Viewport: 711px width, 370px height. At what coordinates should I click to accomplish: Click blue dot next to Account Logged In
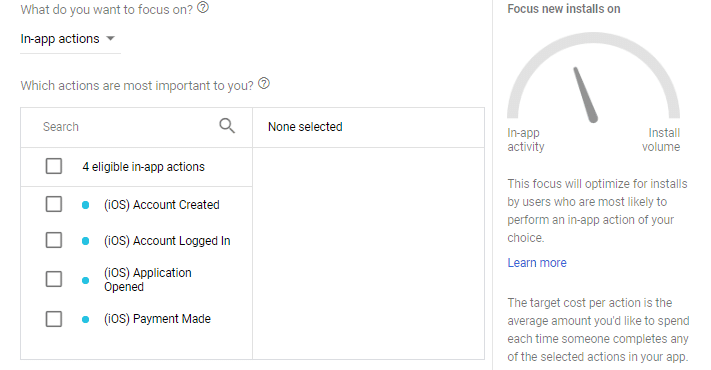click(x=85, y=241)
